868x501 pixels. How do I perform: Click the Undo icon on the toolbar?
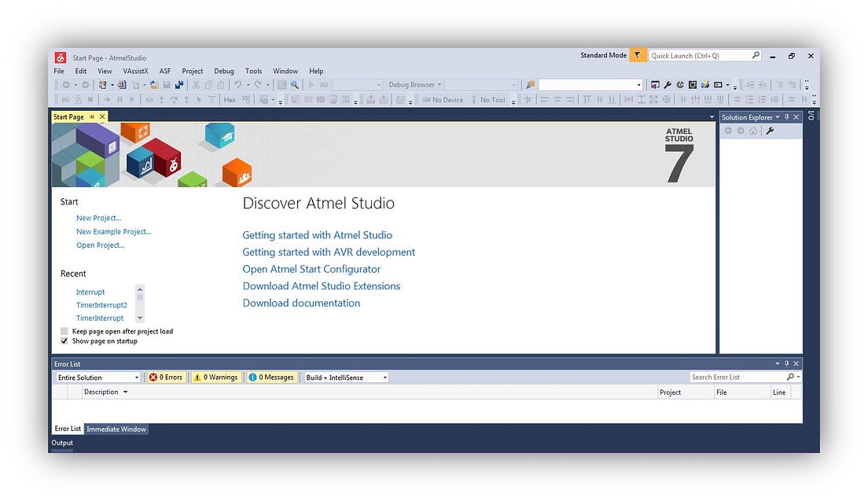(239, 84)
